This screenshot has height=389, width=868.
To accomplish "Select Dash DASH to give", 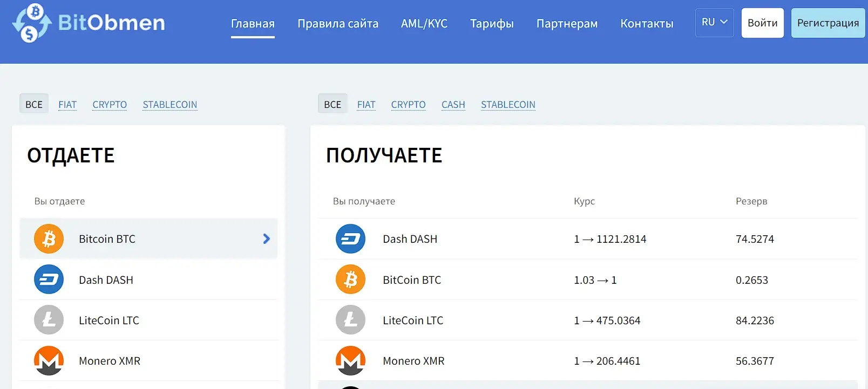I will coord(148,279).
